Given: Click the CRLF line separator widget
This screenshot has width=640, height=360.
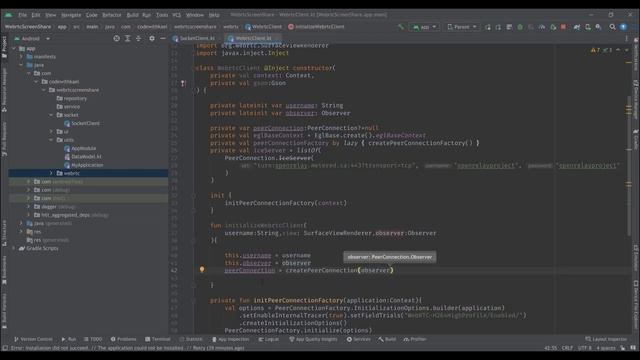Looking at the screenshot, I should pos(567,348).
